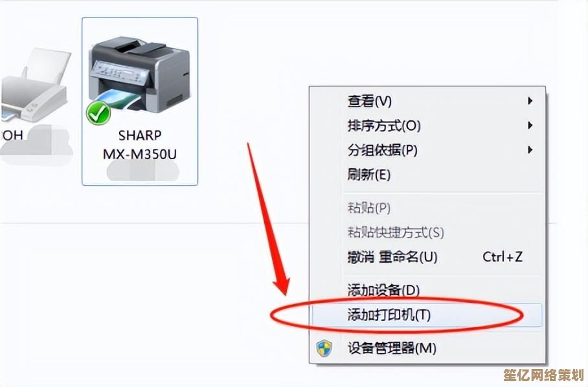Click the shield icon beside 设备管理器
588x387 pixels.
point(324,348)
